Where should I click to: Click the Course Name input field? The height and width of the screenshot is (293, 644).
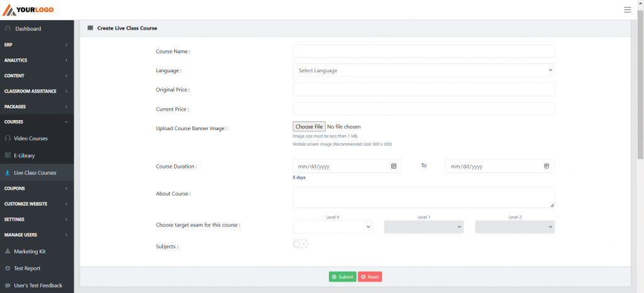pyautogui.click(x=423, y=52)
